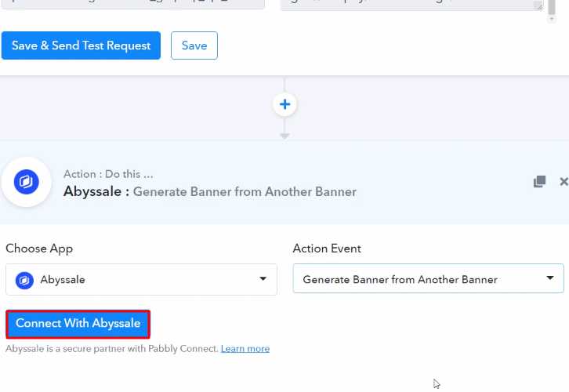The width and height of the screenshot is (569, 392).
Task: Click the Abyssale app logo in the action header
Action: coord(27,182)
